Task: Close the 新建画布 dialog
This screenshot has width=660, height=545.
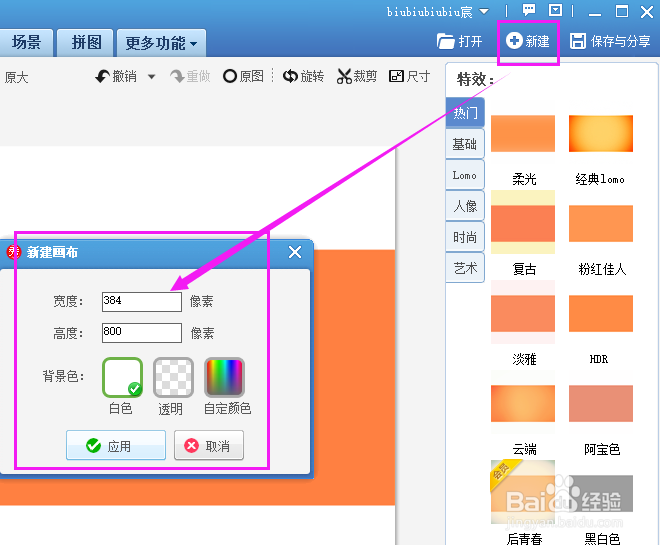Action: 295,252
